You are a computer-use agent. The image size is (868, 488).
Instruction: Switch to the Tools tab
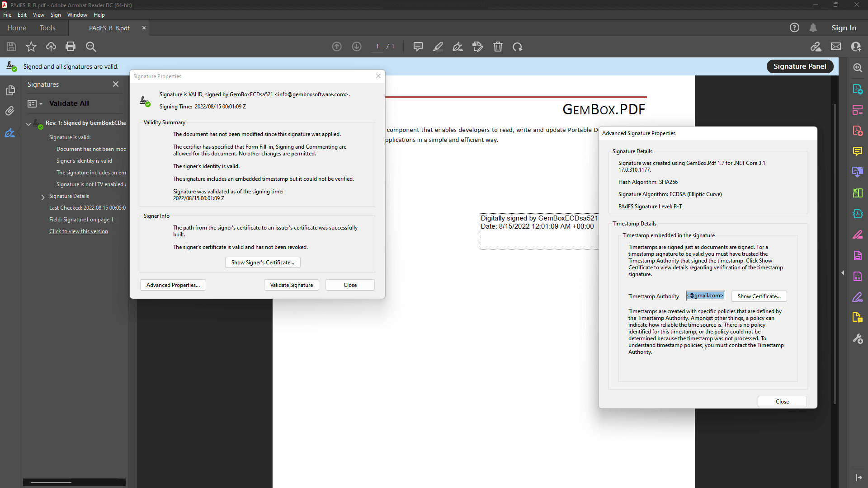[47, 28]
